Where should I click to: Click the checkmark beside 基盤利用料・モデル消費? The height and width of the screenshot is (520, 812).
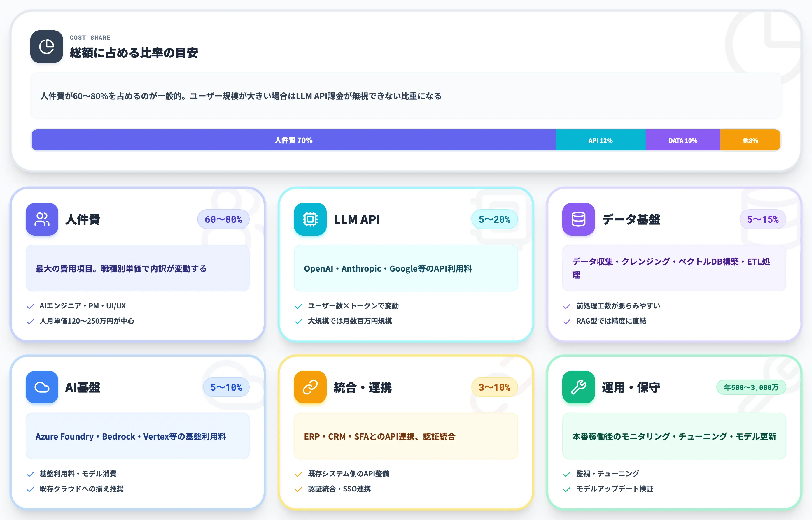[x=30, y=474]
